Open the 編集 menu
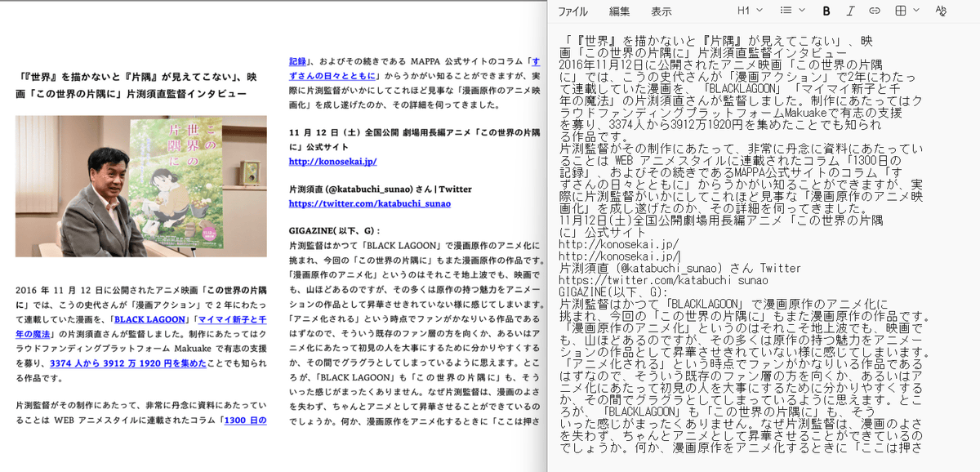This screenshot has width=980, height=472. tap(619, 11)
